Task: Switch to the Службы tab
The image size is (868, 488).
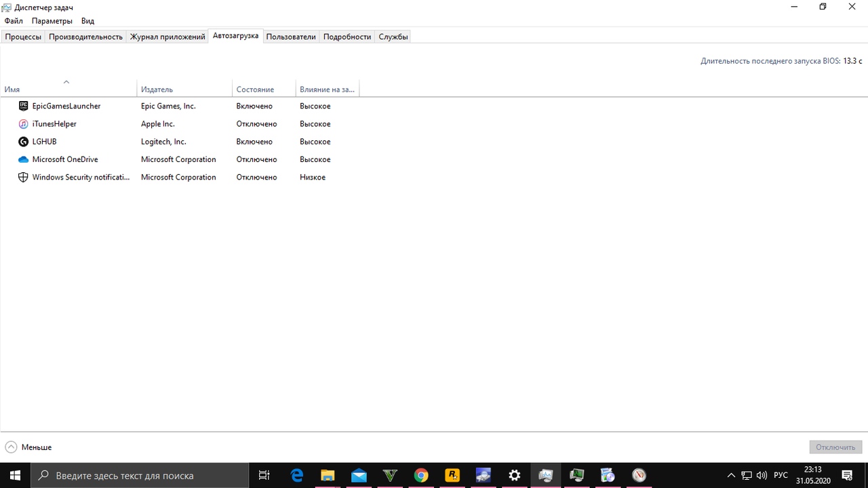Action: [x=393, y=37]
